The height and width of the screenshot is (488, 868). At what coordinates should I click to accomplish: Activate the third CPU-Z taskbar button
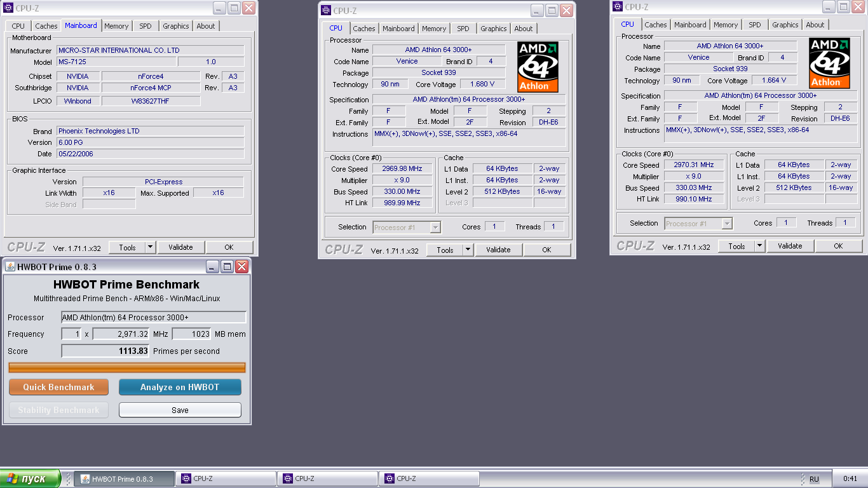coord(429,478)
